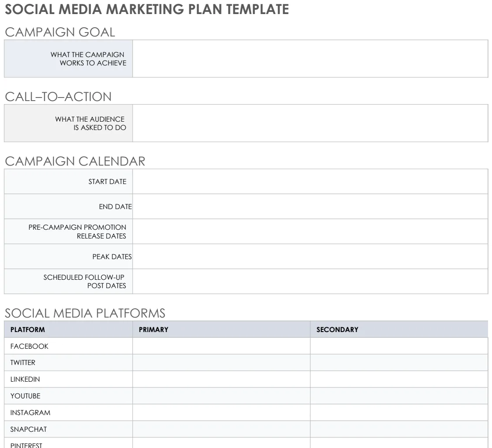Click the Secondary cell in the YouTube row
Viewport: 492px width, 448px height.
399,396
